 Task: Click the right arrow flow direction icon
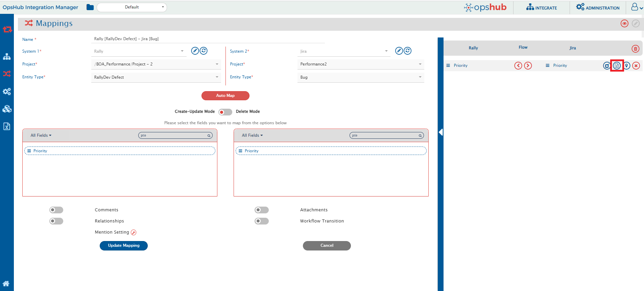[x=528, y=66]
